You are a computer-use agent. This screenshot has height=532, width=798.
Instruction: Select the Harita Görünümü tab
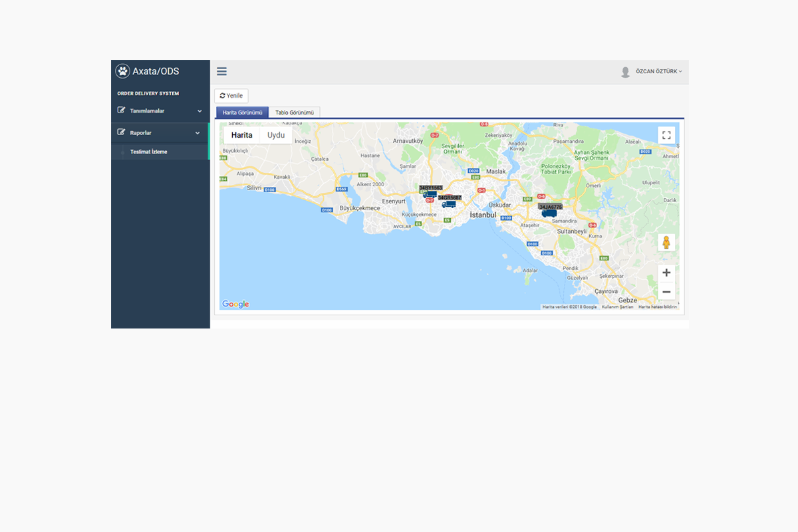(242, 113)
